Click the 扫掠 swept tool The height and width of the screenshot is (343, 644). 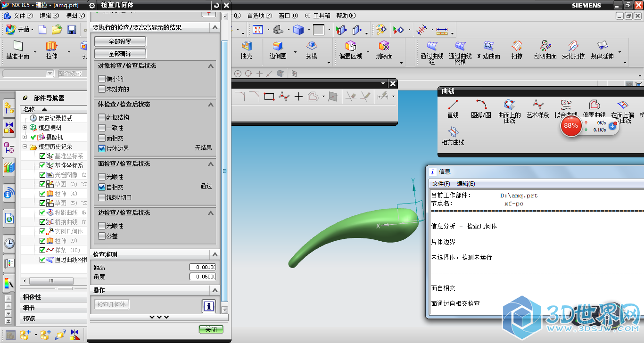tap(517, 50)
